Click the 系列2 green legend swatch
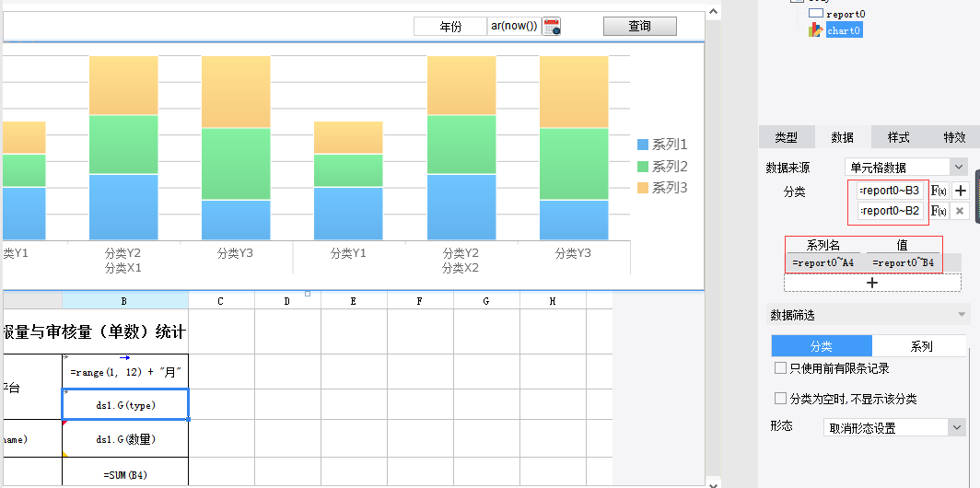This screenshot has height=488, width=980. (x=643, y=167)
